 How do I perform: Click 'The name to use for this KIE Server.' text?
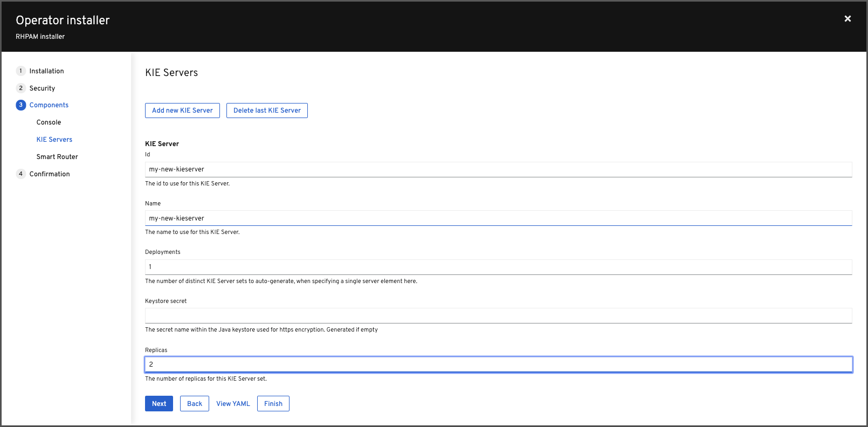[192, 232]
